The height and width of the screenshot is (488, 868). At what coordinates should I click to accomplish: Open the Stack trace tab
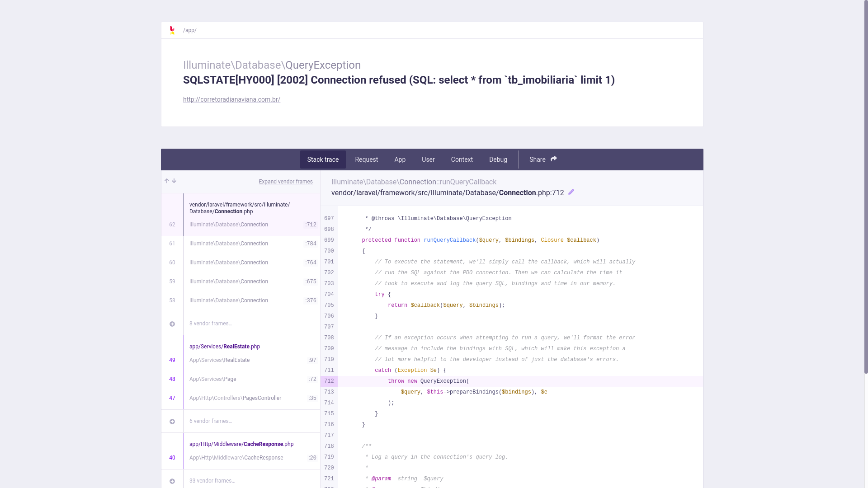tap(323, 160)
